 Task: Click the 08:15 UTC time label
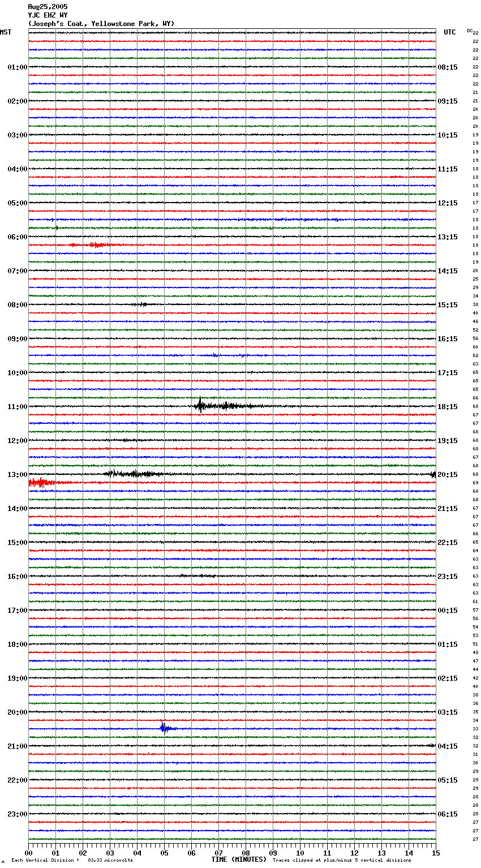(448, 67)
